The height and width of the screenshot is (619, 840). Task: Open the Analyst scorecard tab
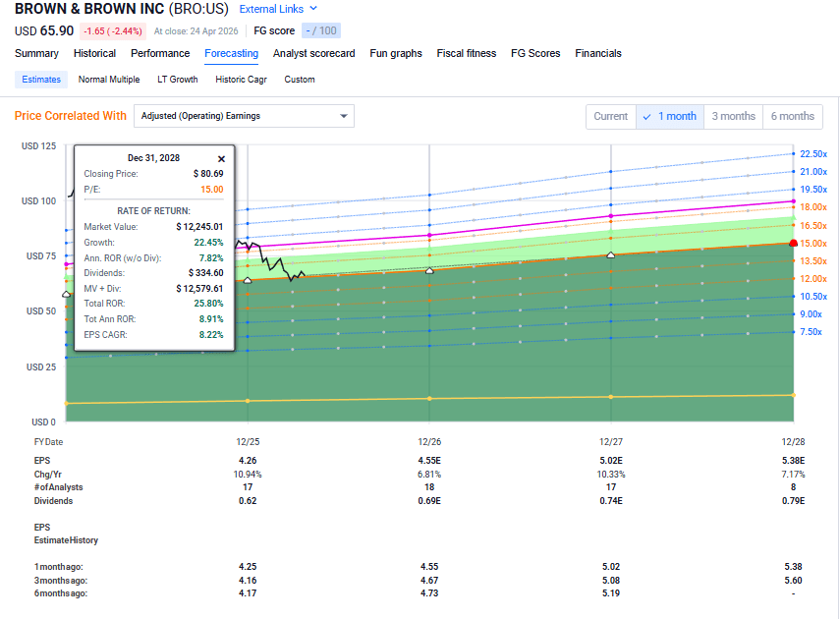coord(314,54)
